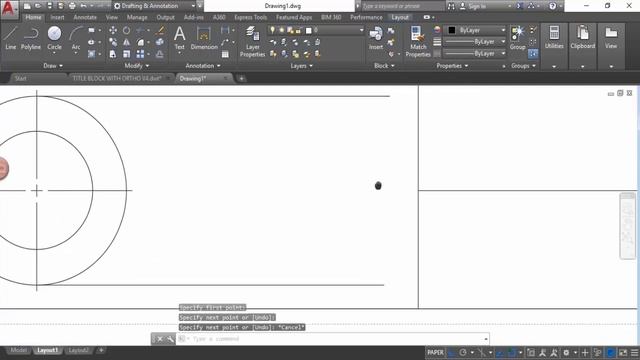640x360 pixels.
Task: Click the Explode tool icon
Action: coord(160,42)
